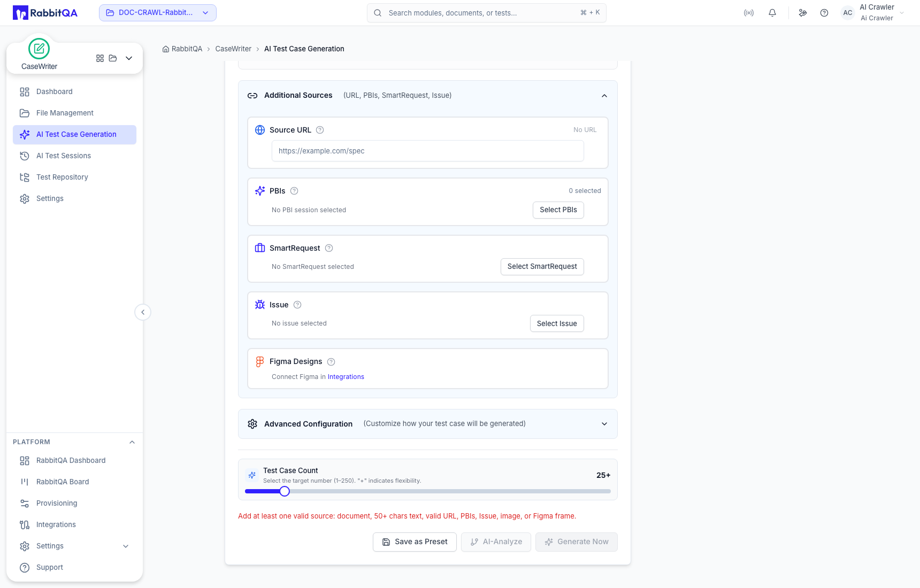Click the Select SmartRequest button
920x588 pixels.
point(542,267)
